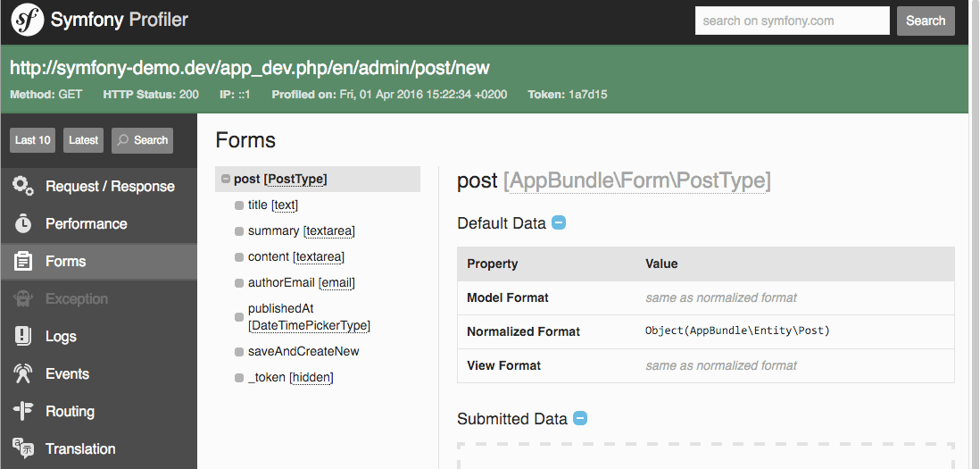Click the bullet icon beside saveAndCreateNew

(238, 352)
